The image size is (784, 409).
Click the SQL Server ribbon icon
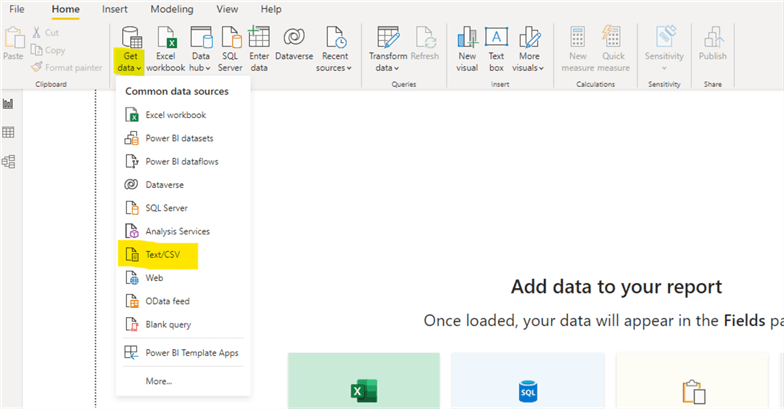point(230,50)
